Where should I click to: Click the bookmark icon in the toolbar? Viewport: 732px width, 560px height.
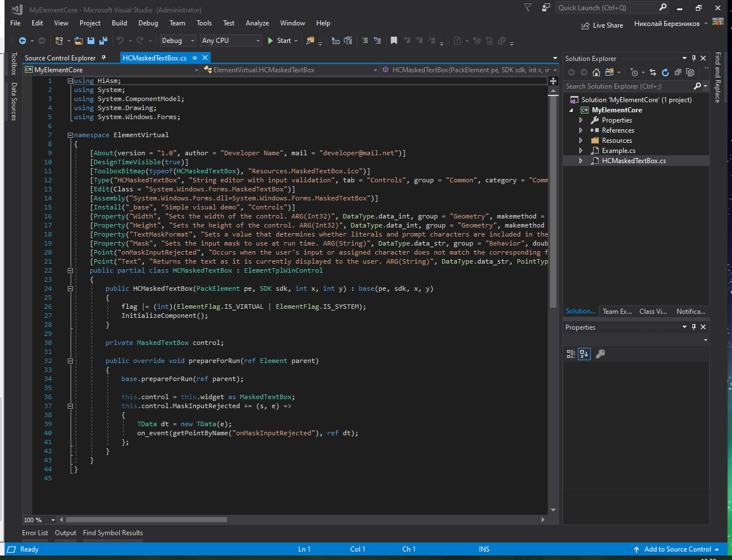[x=394, y=41]
